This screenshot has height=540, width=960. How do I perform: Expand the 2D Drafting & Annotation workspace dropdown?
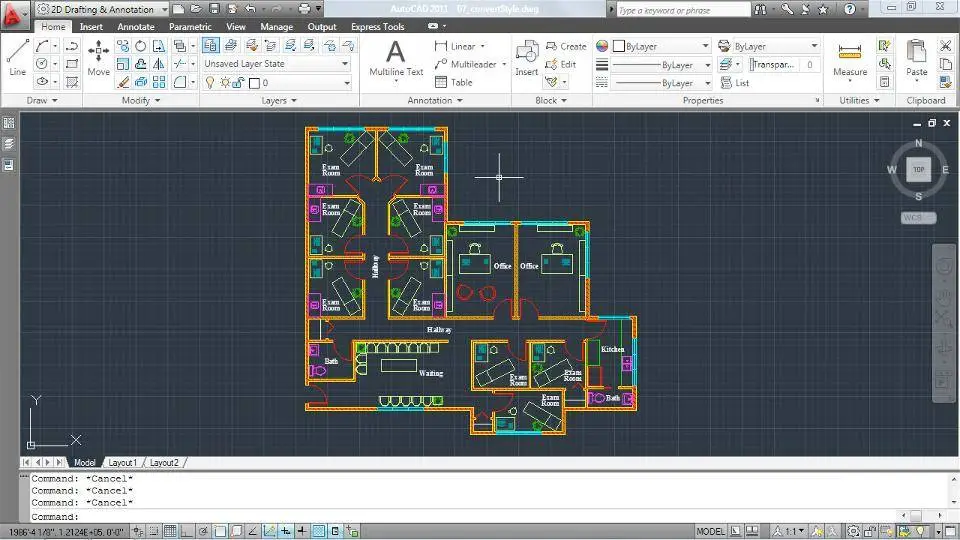[x=164, y=9]
